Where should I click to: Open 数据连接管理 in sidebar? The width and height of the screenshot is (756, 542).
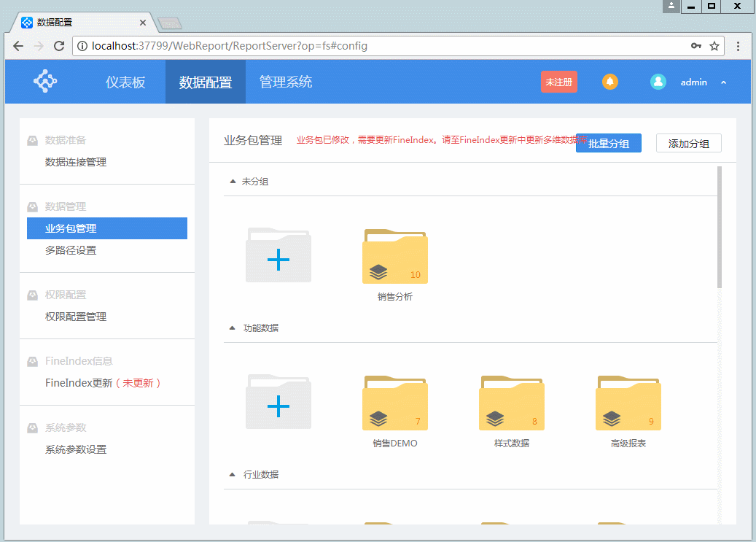pos(76,162)
